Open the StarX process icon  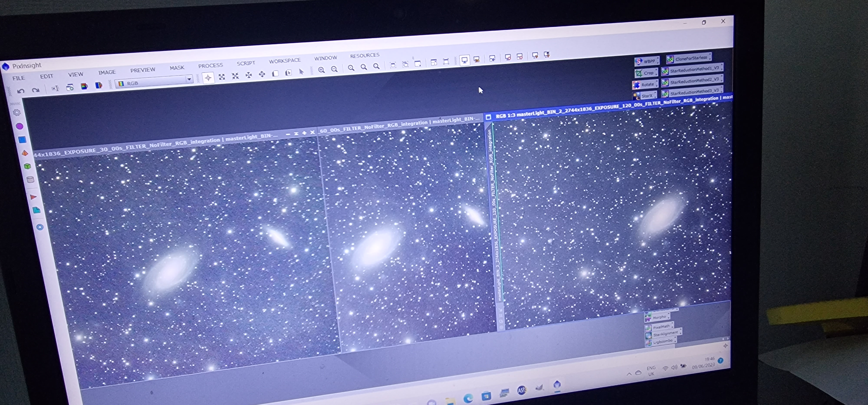tap(644, 96)
